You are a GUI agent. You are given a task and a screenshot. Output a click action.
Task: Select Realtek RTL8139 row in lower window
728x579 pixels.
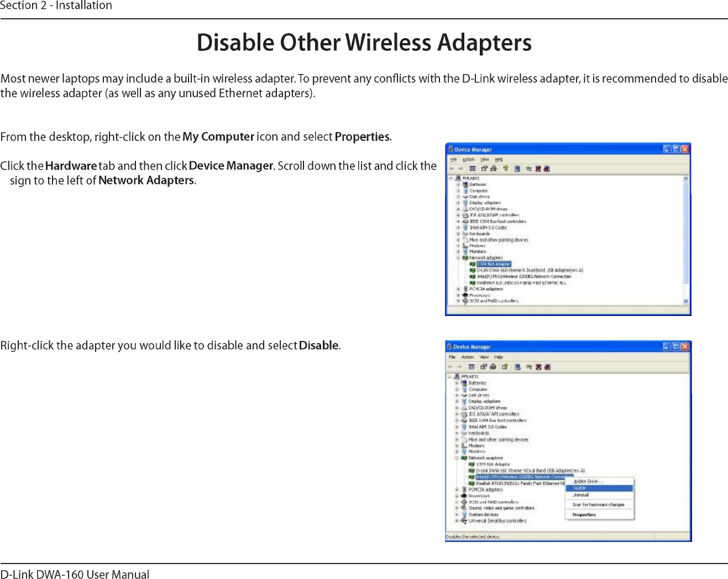coord(520,483)
